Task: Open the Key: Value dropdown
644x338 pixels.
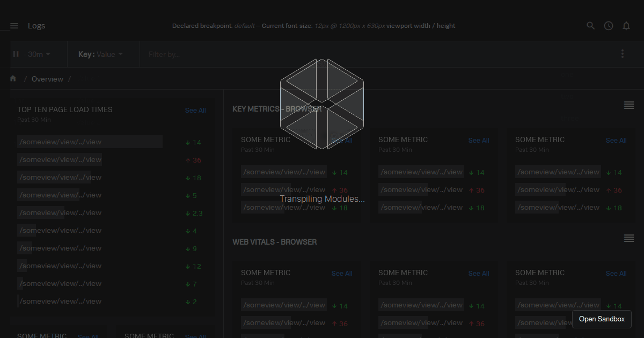Action: (x=100, y=54)
